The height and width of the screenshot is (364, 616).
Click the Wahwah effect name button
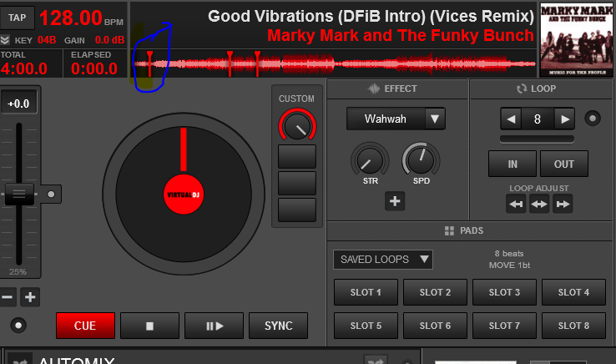pyautogui.click(x=386, y=119)
